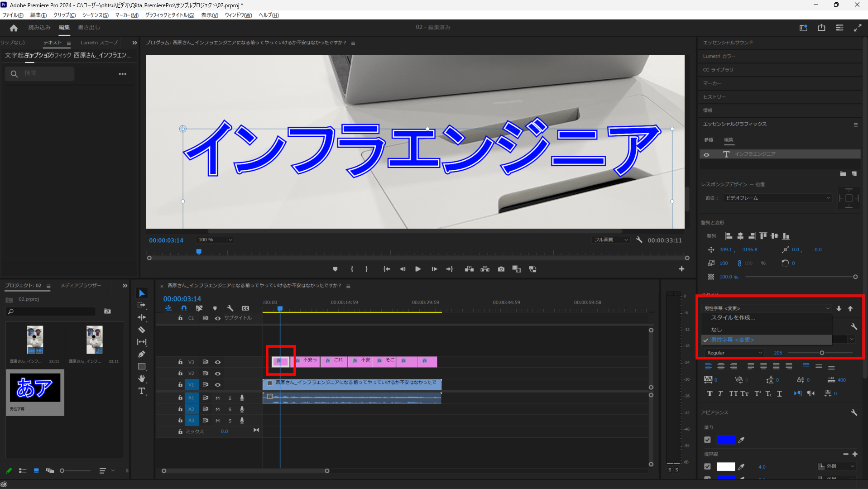Open the stroke position 外側 dropdown

click(x=837, y=466)
